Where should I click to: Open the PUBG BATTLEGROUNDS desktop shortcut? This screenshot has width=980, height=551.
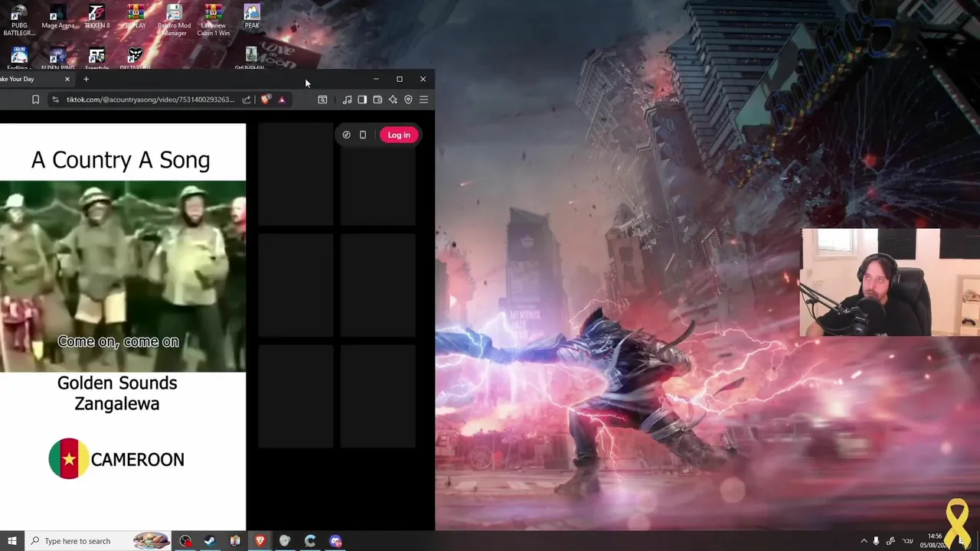click(x=19, y=20)
